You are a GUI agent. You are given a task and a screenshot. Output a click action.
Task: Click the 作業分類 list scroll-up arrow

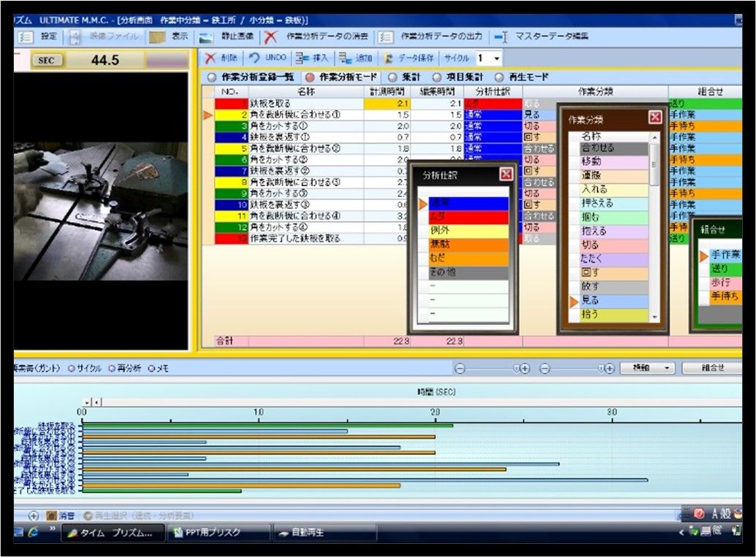pyautogui.click(x=654, y=138)
